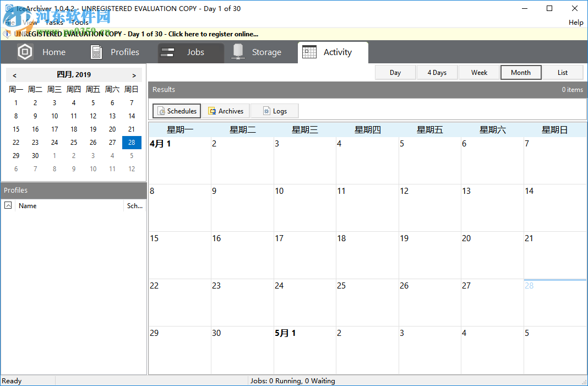
Task: Open Storage via its drive icon
Action: click(238, 52)
